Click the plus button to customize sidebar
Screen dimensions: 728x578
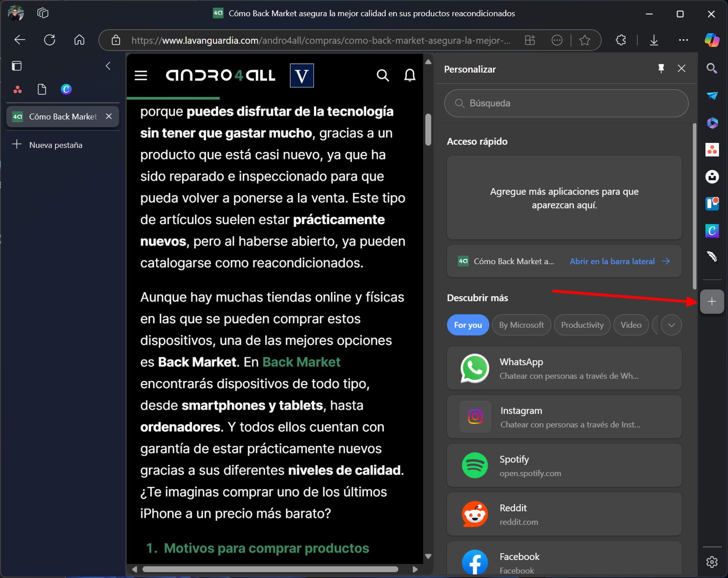712,301
